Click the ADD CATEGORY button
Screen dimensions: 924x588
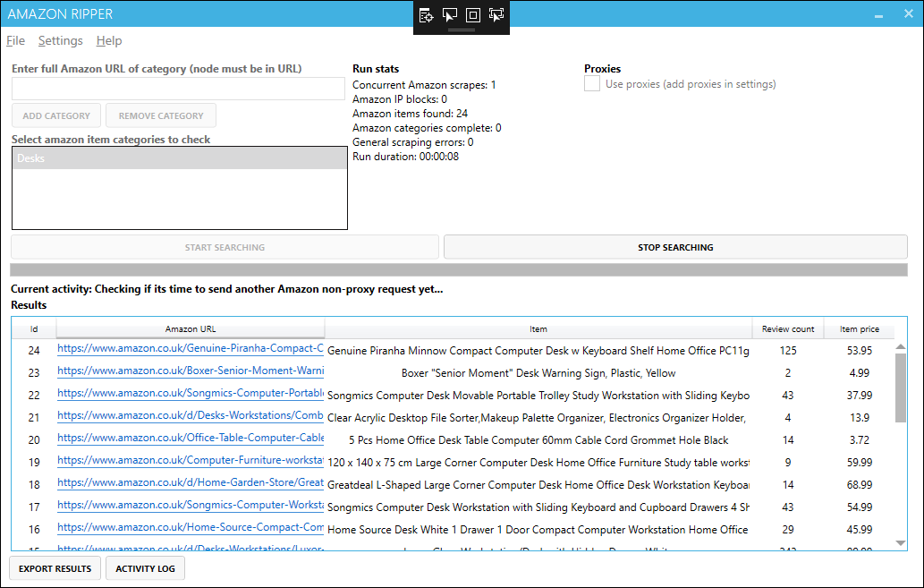(56, 115)
